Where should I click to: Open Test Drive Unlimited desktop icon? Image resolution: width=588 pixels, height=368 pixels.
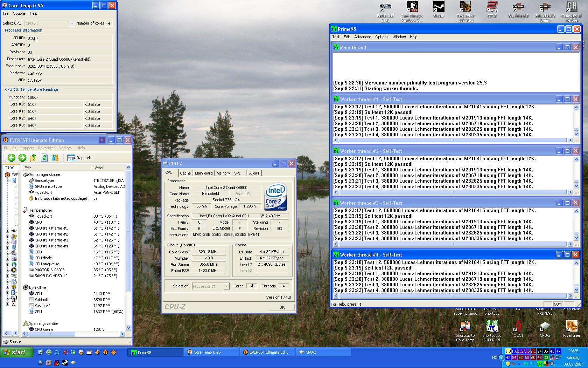[465, 12]
